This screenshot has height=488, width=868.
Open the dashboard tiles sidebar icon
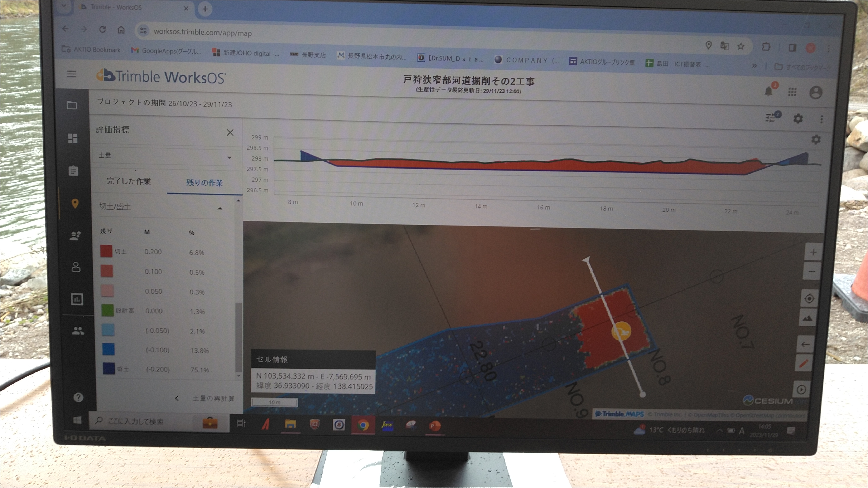[73, 138]
